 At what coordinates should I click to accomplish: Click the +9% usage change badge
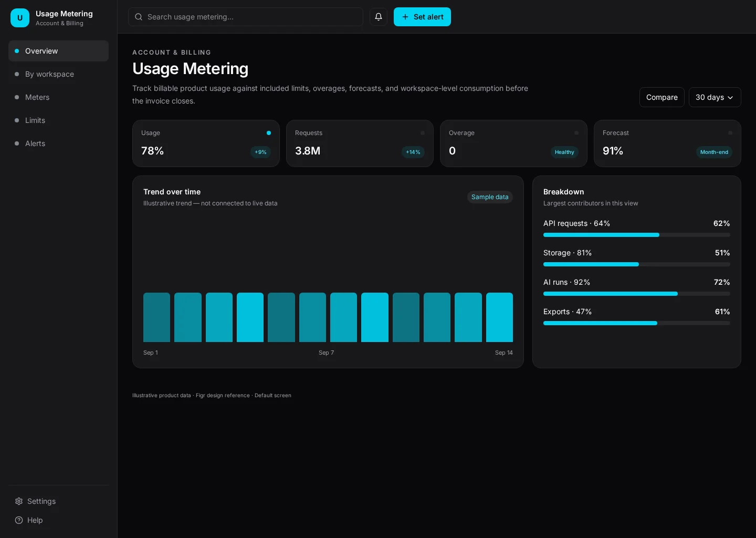[x=260, y=152]
